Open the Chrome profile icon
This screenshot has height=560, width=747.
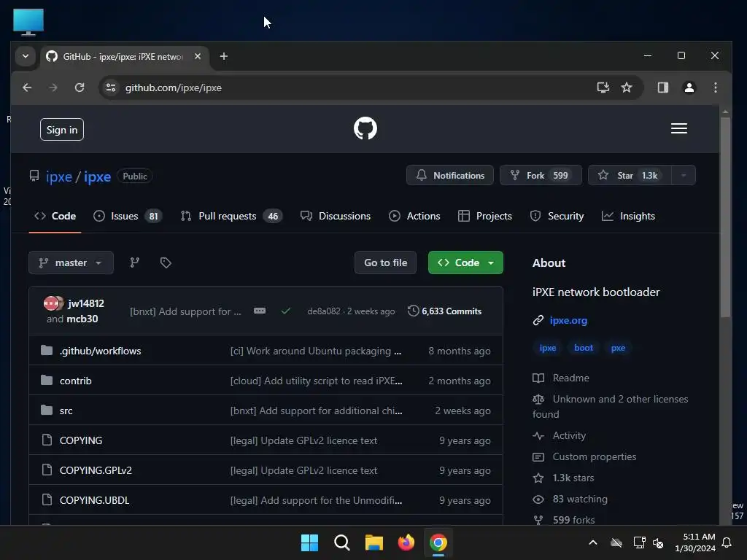tap(689, 87)
